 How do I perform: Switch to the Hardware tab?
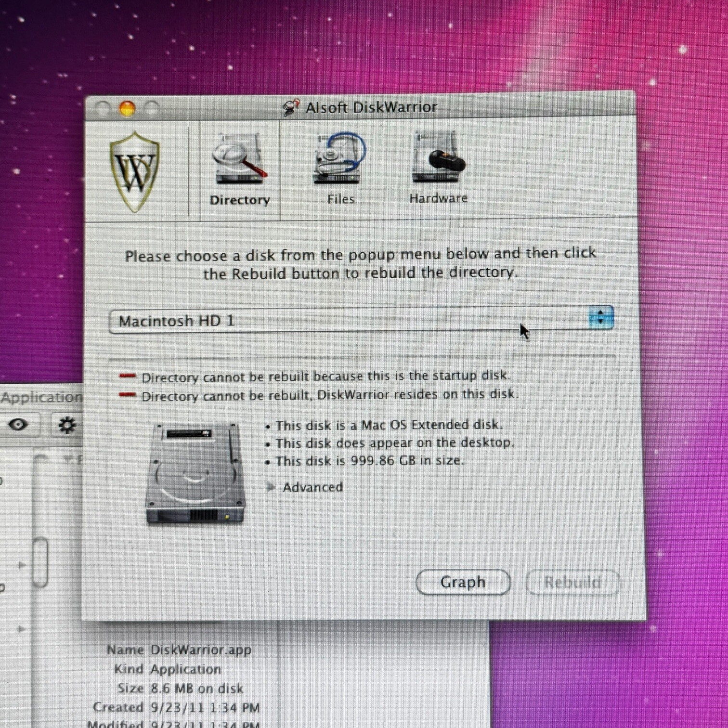coord(438,168)
